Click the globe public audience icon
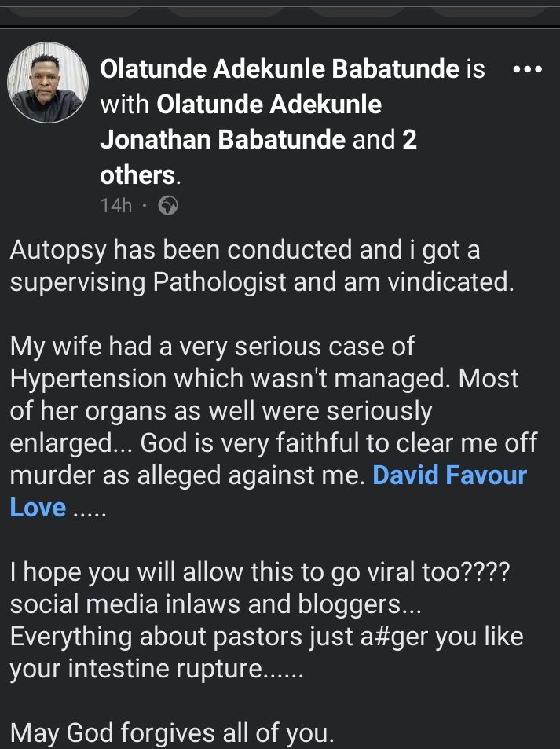The image size is (560, 749). (168, 206)
